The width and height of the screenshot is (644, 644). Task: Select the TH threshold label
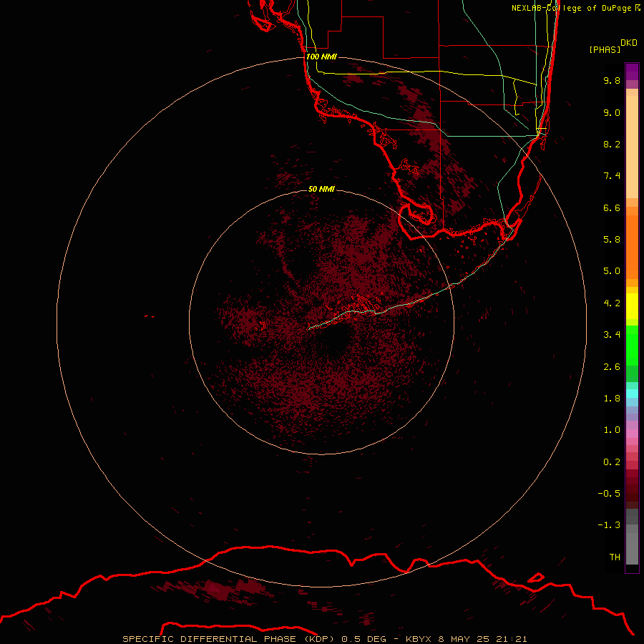click(615, 557)
